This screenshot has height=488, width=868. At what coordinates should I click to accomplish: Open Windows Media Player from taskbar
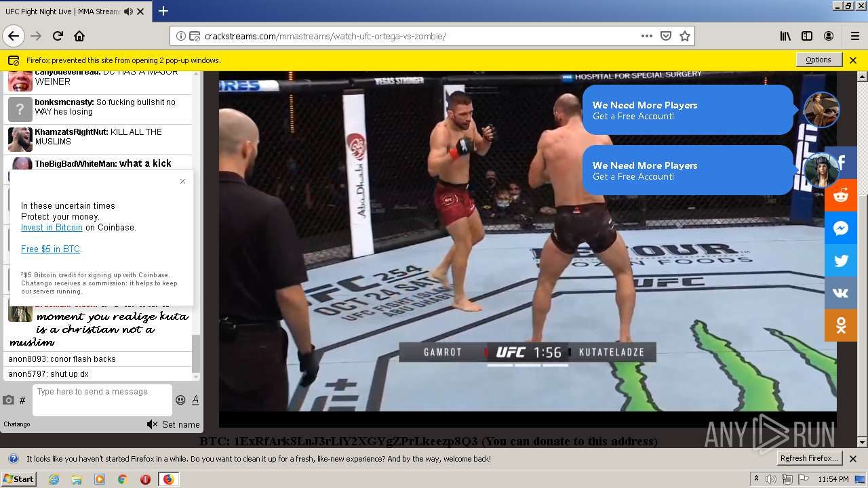[x=100, y=479]
